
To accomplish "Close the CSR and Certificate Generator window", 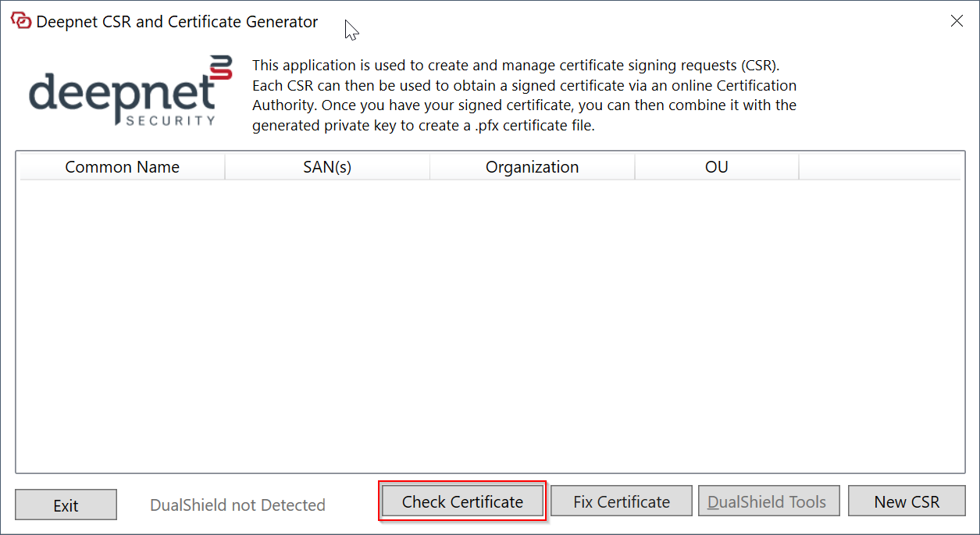I will (x=957, y=21).
